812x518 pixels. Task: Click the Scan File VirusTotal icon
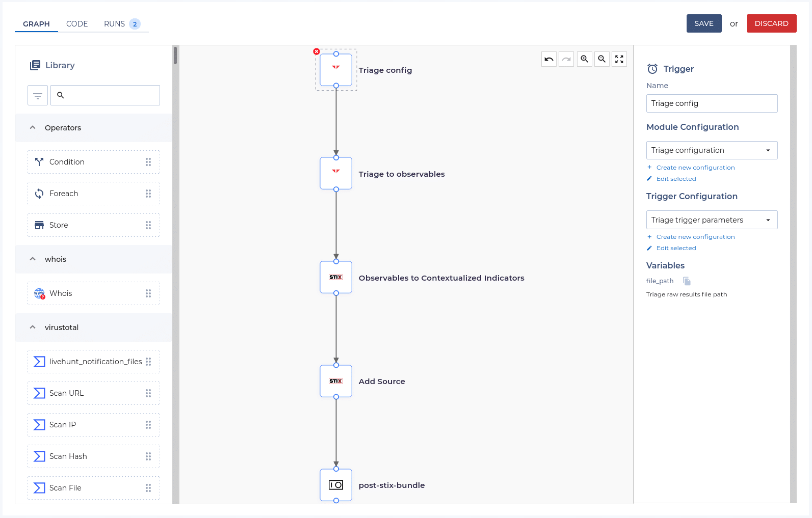click(39, 488)
